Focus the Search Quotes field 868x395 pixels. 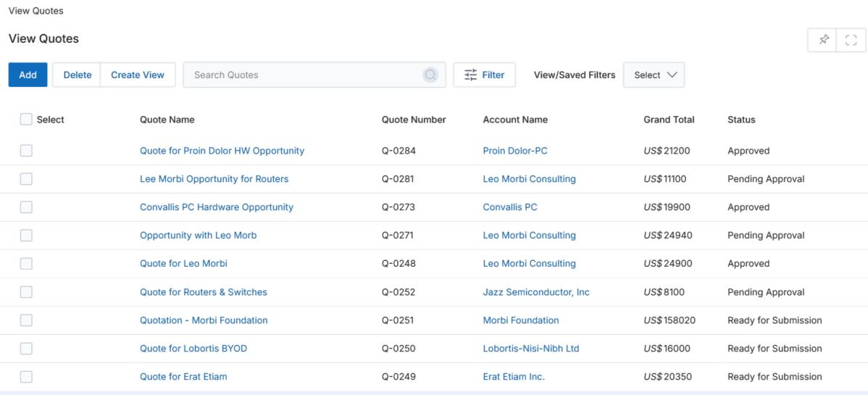[x=314, y=75]
